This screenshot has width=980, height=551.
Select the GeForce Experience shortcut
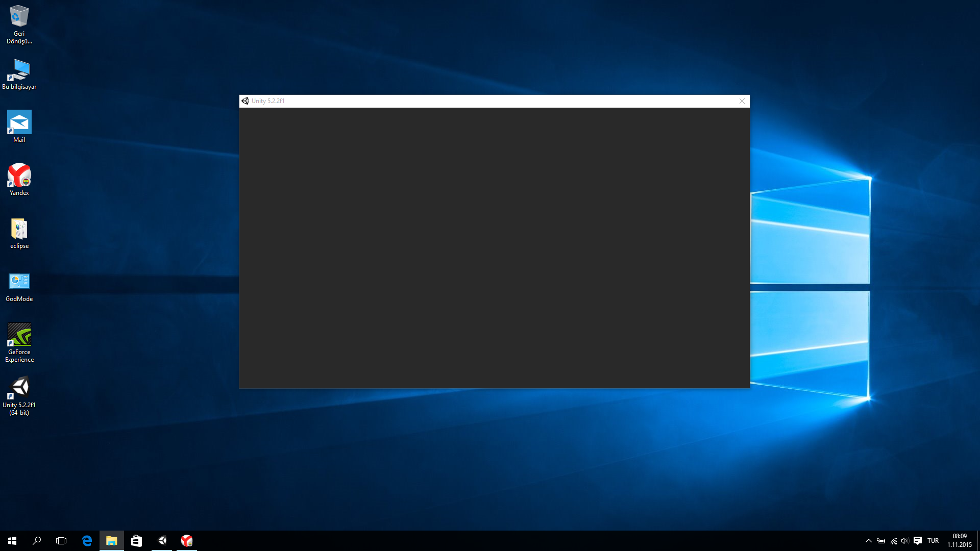click(19, 342)
